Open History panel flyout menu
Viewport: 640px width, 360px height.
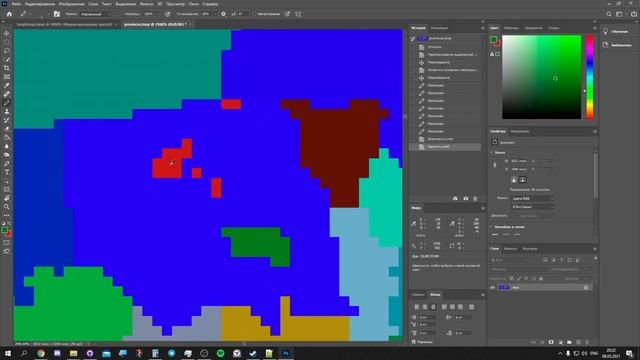pos(482,28)
